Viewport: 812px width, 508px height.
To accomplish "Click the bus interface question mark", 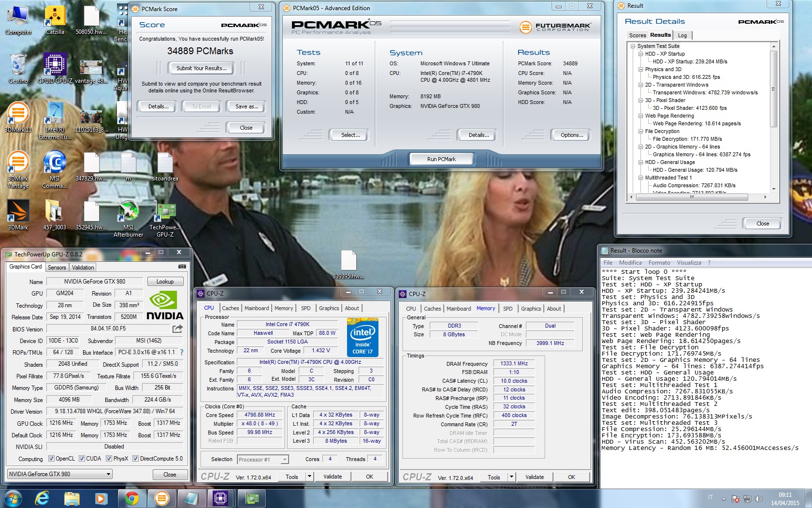I will (x=182, y=352).
